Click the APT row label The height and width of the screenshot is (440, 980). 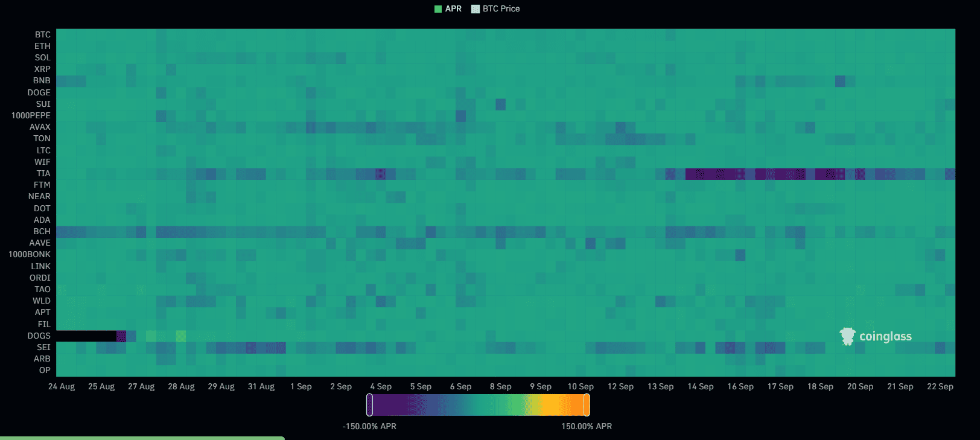(42, 312)
